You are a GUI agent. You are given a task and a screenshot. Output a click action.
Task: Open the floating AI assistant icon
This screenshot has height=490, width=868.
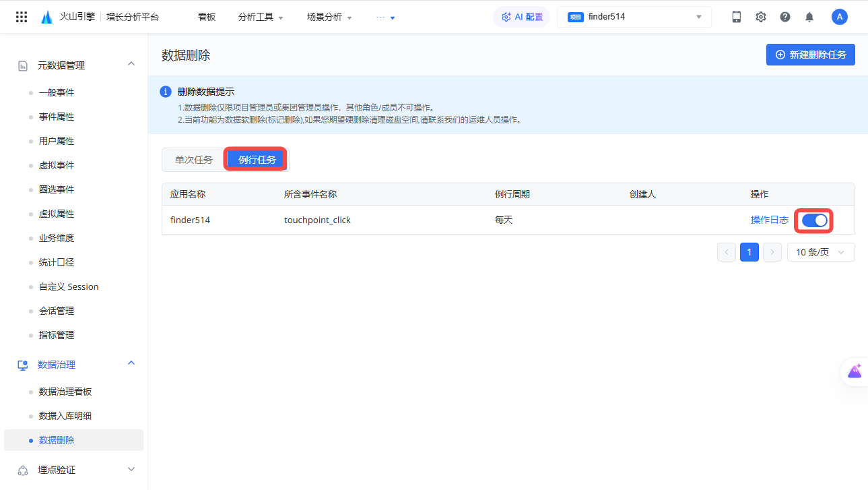click(x=855, y=371)
